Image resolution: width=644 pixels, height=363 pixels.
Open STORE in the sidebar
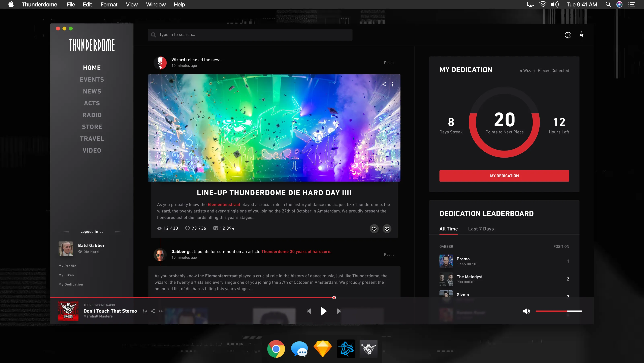click(x=92, y=127)
